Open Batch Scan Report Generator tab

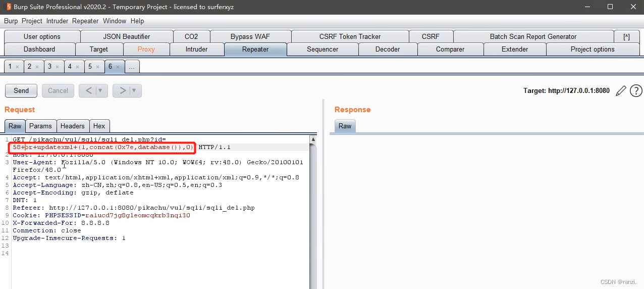click(533, 36)
